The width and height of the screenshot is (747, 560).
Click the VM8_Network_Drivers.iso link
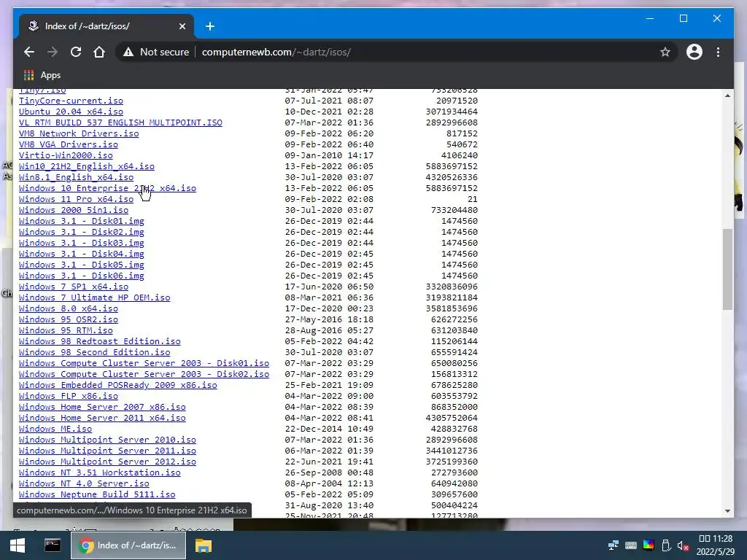click(x=79, y=134)
